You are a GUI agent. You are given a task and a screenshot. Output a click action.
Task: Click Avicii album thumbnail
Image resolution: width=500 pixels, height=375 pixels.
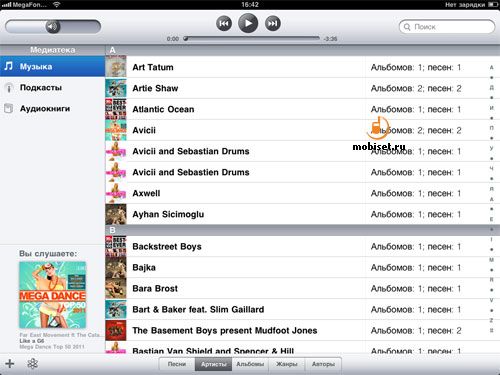pos(116,130)
